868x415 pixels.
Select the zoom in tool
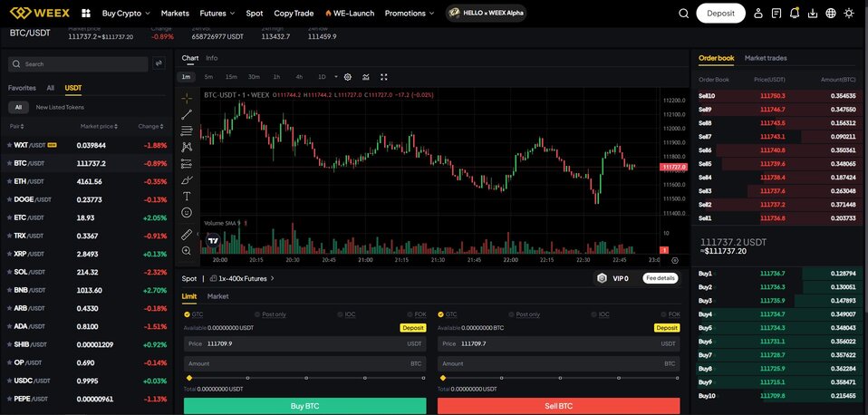point(188,251)
